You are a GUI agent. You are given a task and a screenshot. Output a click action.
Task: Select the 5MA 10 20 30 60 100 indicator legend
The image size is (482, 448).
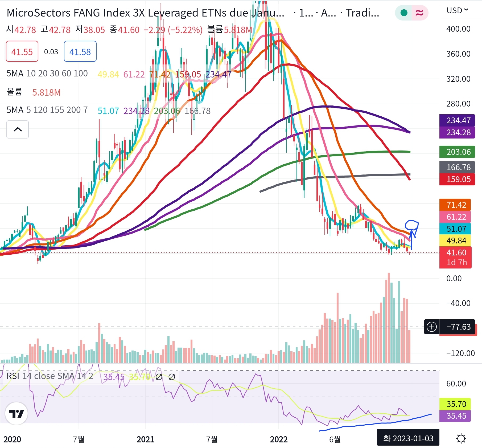[x=47, y=74]
